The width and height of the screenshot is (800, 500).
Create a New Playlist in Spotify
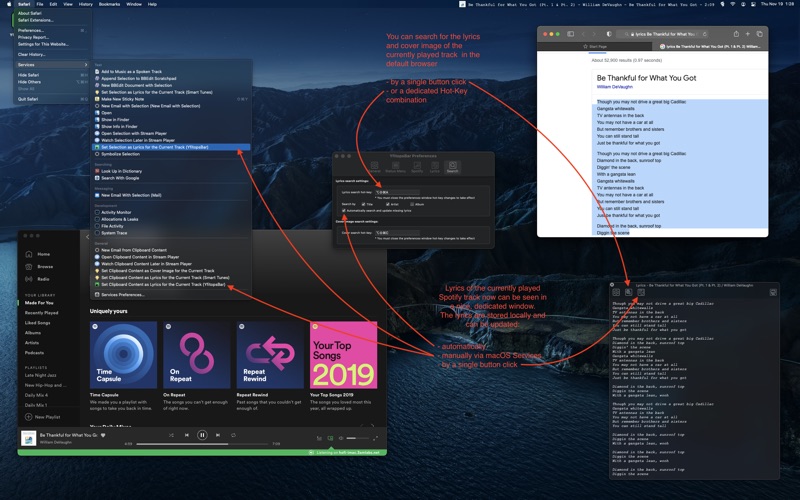tap(43, 417)
